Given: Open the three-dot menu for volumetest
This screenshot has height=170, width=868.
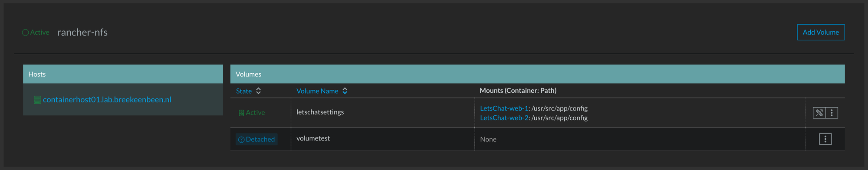Looking at the screenshot, I should (825, 139).
